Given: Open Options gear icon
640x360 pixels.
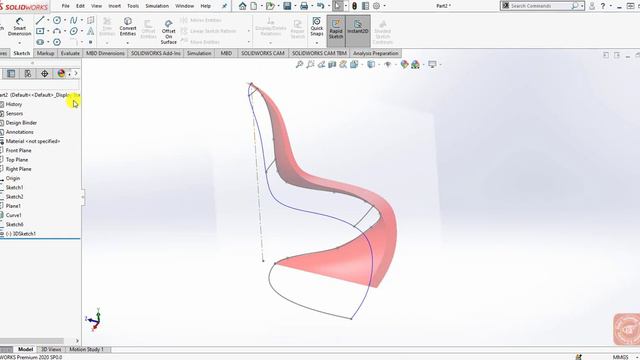Looking at the screenshot, I should [x=376, y=6].
